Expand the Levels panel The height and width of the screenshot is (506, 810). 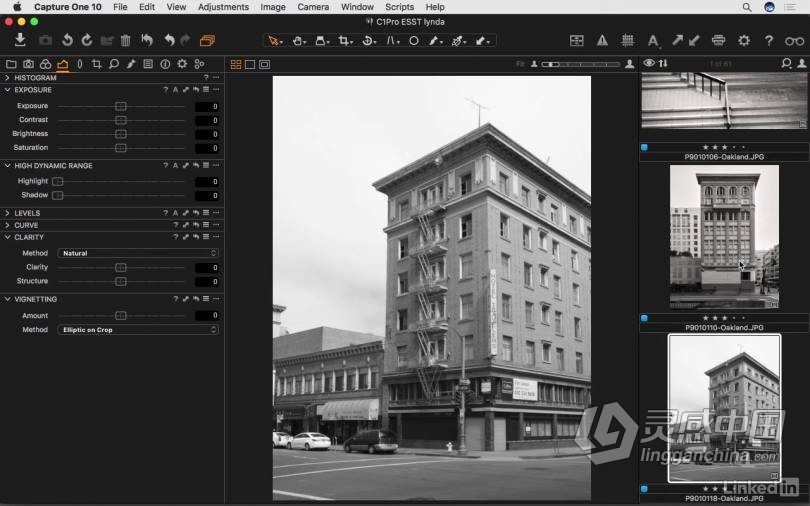7,213
